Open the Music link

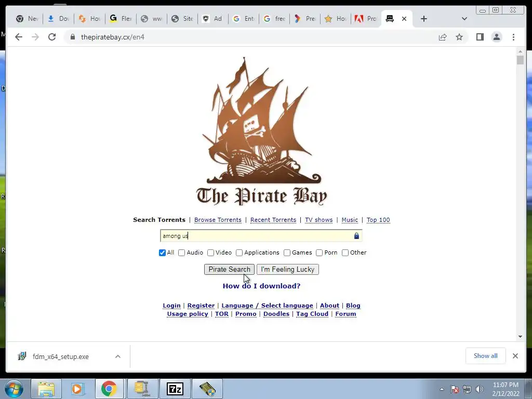pos(350,220)
